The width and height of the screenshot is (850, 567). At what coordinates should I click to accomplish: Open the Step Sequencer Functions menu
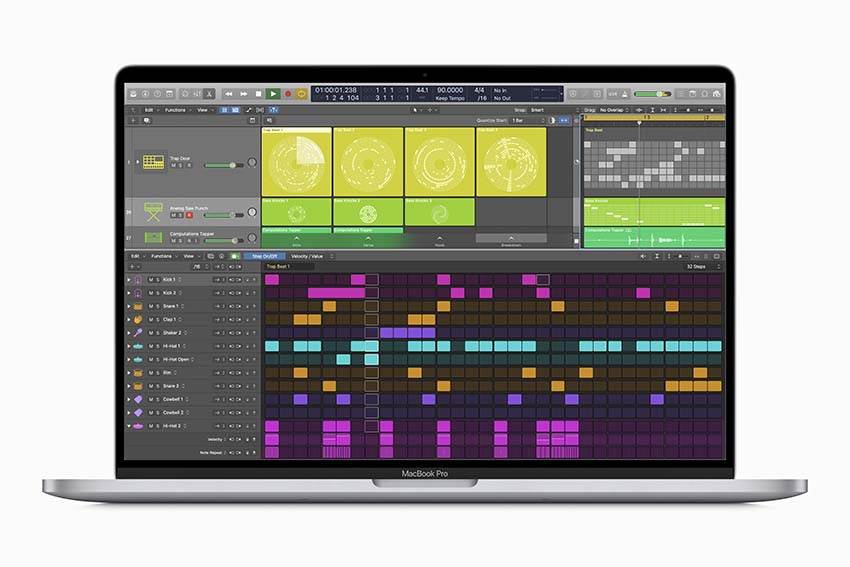click(x=162, y=256)
